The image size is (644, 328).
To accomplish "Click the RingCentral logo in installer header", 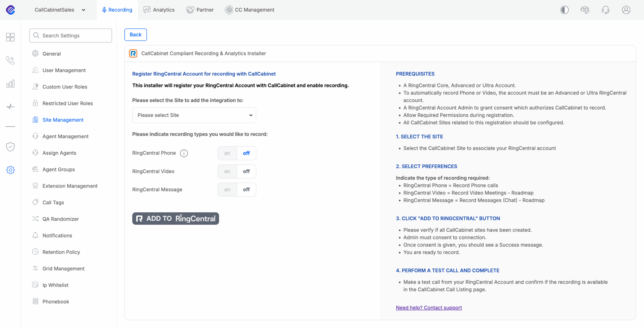I will pos(133,53).
